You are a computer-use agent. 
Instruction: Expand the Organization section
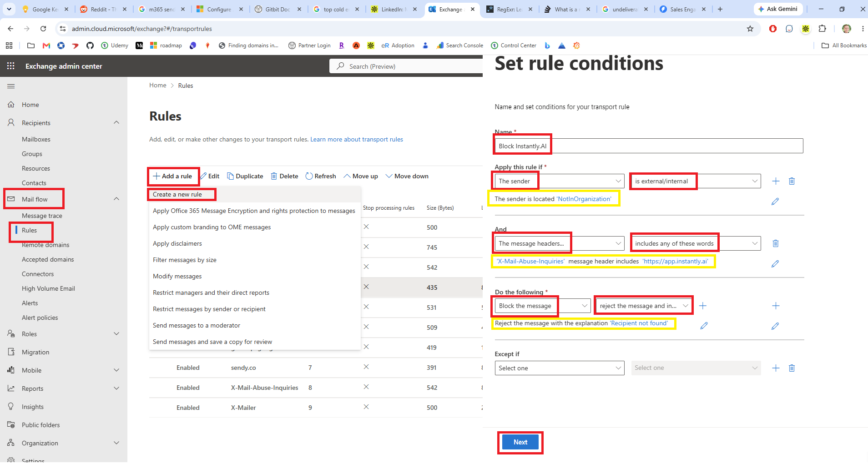coord(116,443)
